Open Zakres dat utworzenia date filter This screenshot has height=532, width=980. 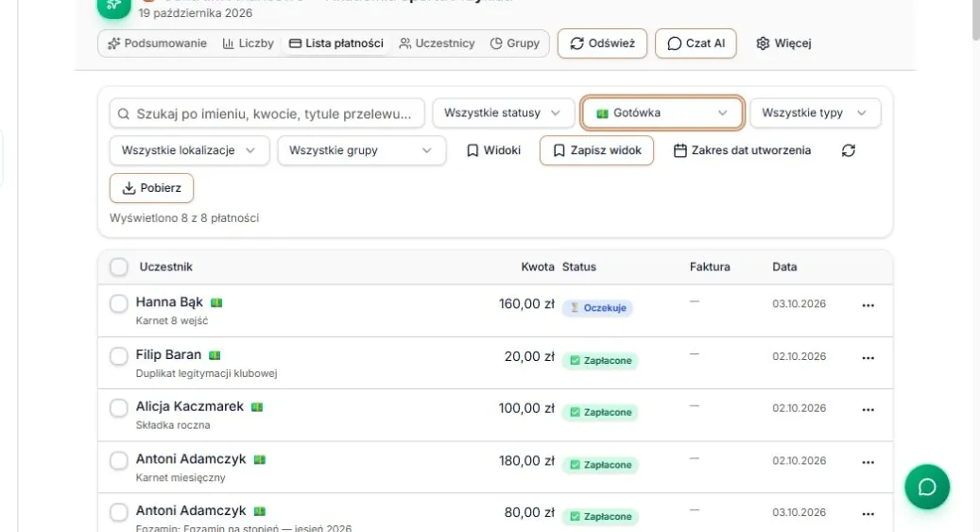coord(742,150)
